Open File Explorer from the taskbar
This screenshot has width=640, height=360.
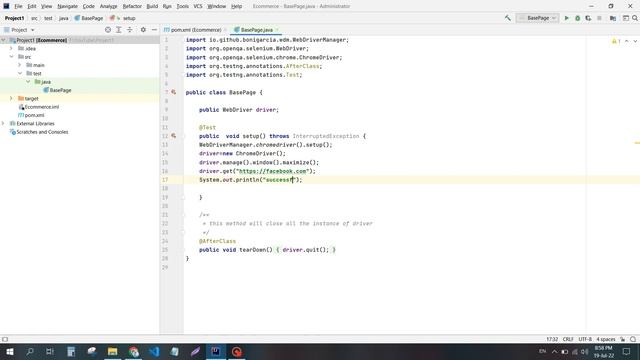[x=112, y=351]
